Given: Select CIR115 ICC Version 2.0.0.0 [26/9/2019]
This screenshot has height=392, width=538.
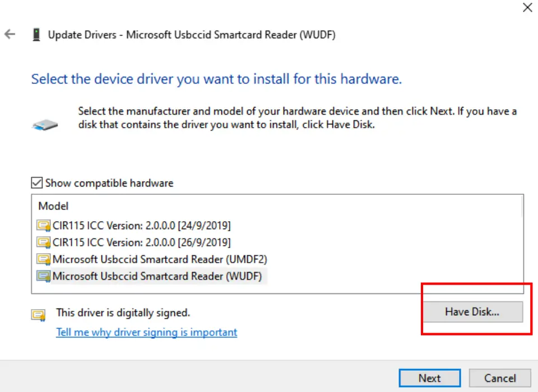Looking at the screenshot, I should (141, 242).
